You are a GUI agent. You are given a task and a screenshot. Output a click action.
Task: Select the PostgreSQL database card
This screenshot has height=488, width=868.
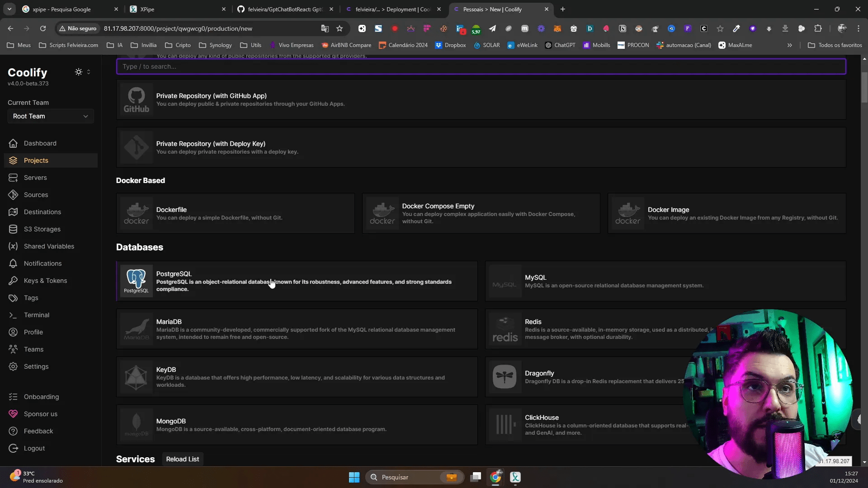point(297,281)
